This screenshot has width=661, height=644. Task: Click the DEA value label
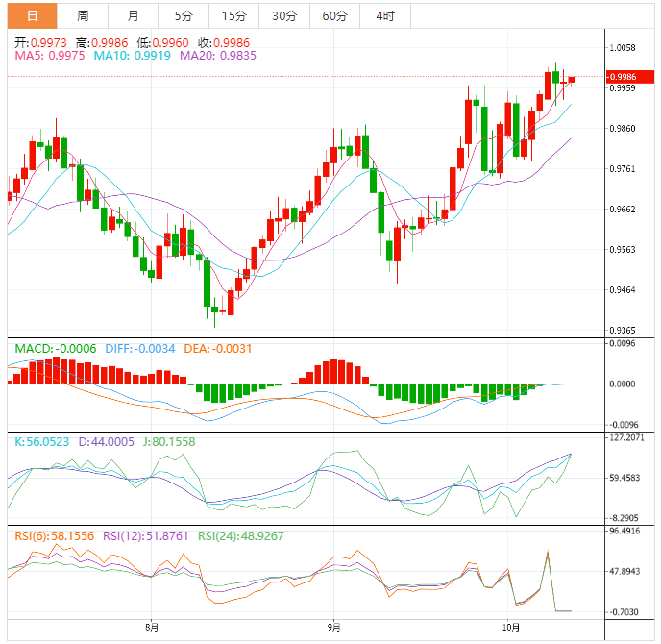click(216, 348)
